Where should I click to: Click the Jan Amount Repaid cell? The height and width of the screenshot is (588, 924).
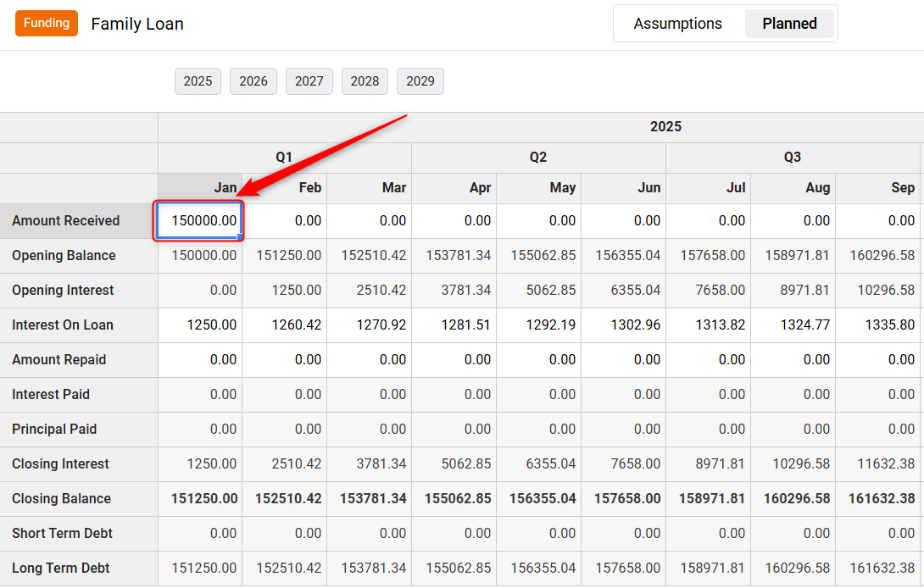[x=200, y=360]
